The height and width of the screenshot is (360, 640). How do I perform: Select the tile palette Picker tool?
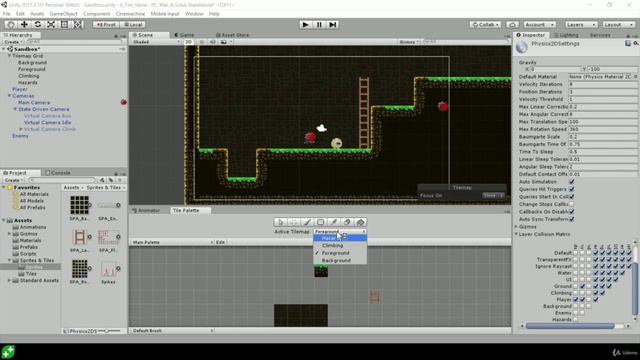(334, 222)
